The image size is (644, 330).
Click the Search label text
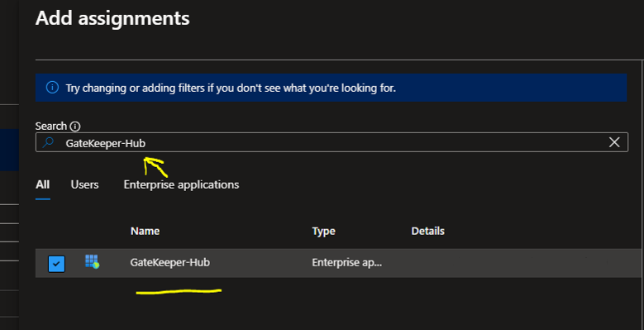coord(51,127)
